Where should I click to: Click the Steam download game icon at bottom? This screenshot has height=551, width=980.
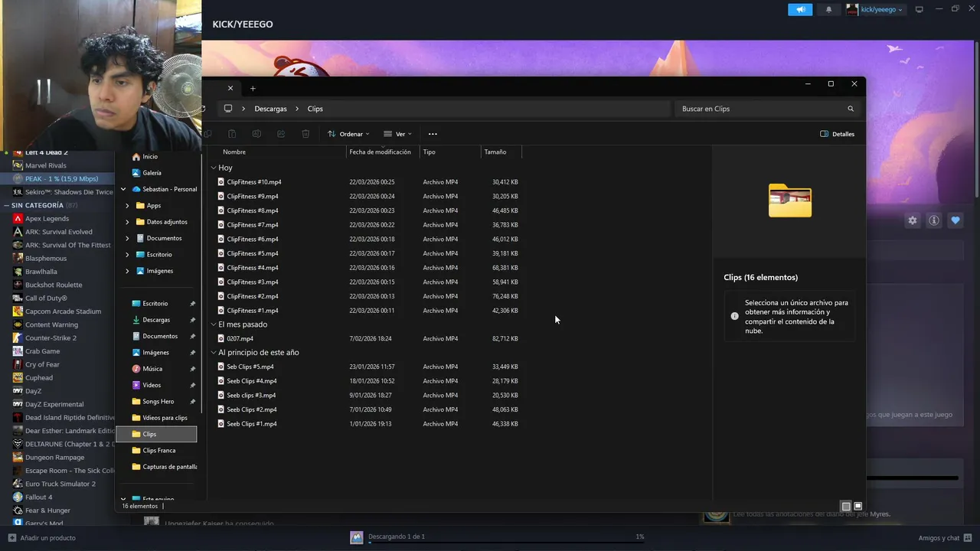[357, 537]
